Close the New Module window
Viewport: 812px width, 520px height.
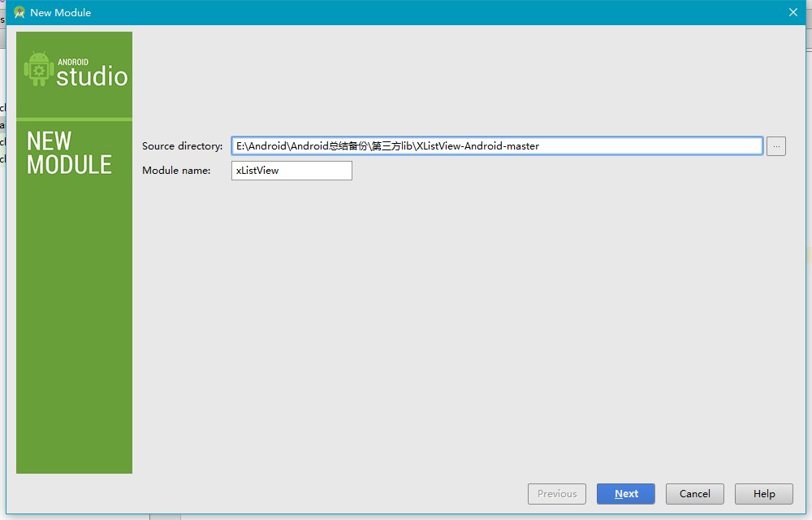pos(793,12)
